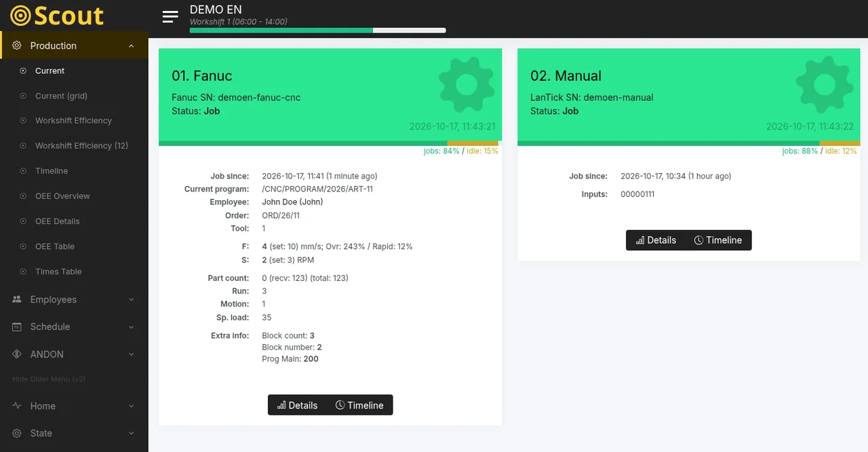Click the bullet icon beside Timeline
This screenshot has height=452, width=868.
23,171
